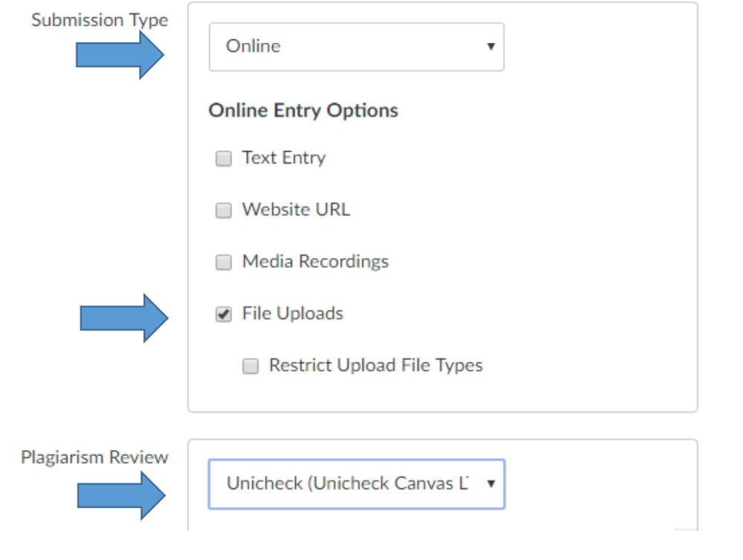743x560 pixels.
Task: Check the Media Recordings option
Action: [x=223, y=262]
